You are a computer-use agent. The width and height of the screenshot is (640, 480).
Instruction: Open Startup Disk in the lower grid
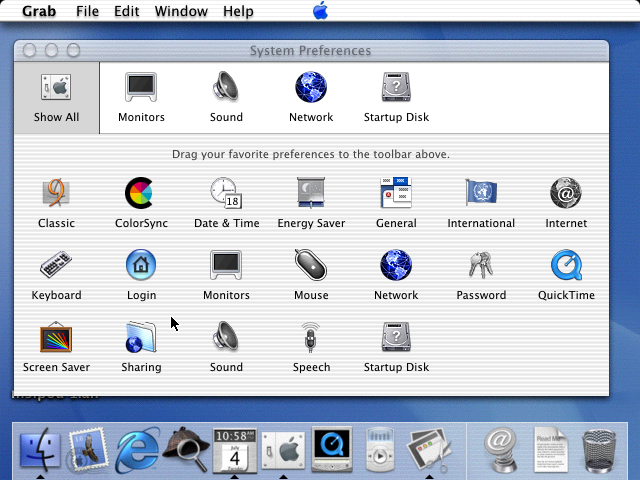(x=396, y=347)
